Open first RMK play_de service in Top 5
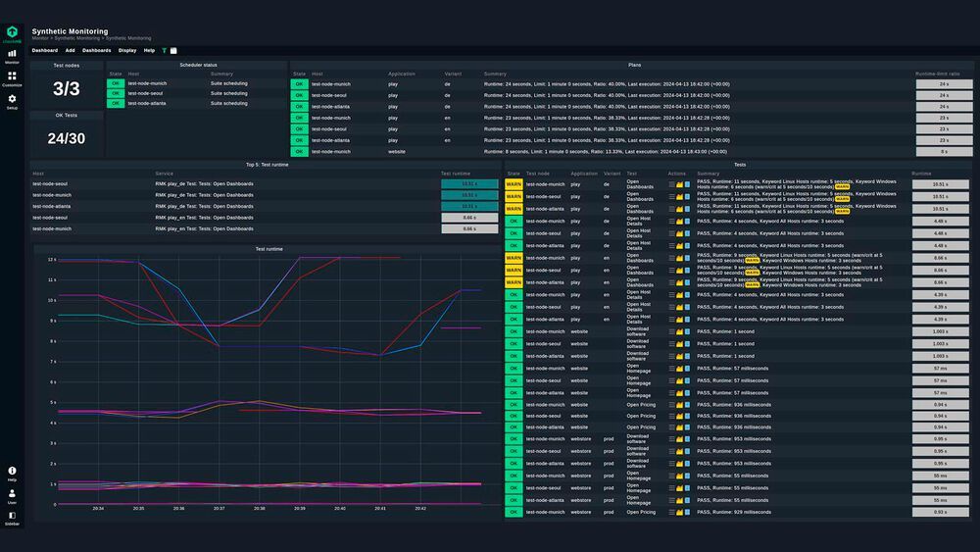Image resolution: width=980 pixels, height=552 pixels. [204, 183]
